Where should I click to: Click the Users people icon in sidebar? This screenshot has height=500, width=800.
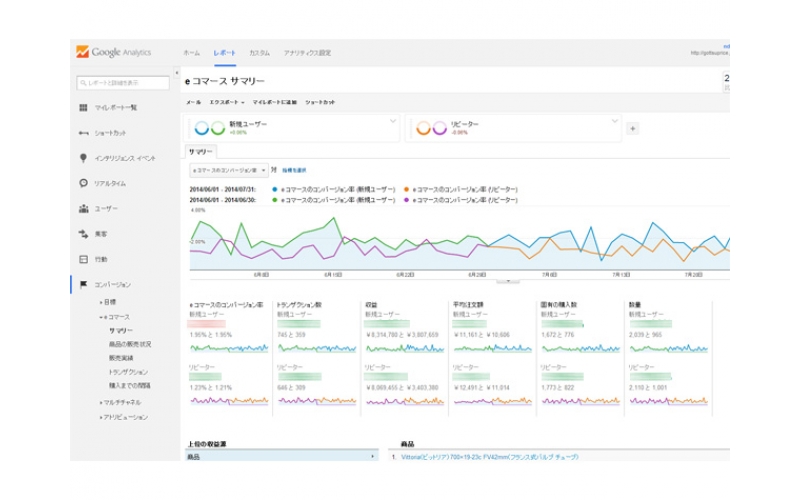point(83,209)
